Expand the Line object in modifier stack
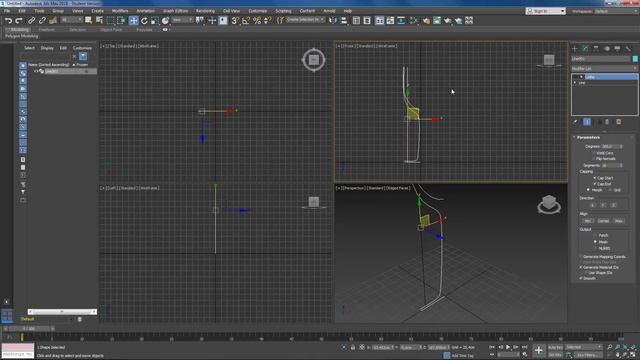This screenshot has width=640, height=360. click(575, 82)
